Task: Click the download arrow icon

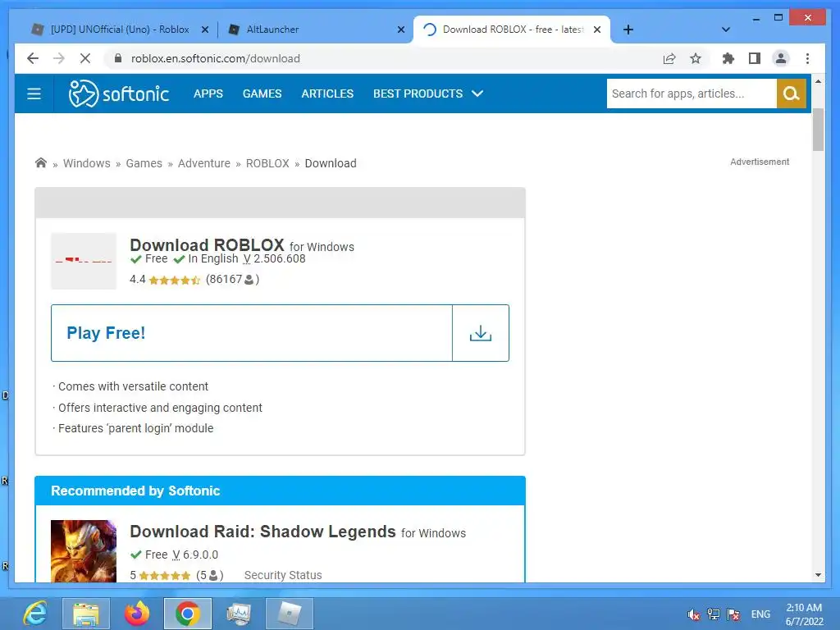Action: pyautogui.click(x=481, y=333)
